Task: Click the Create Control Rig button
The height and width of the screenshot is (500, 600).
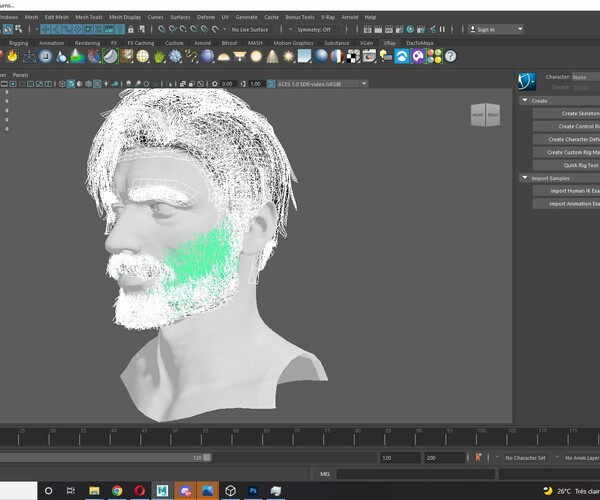Action: point(566,126)
